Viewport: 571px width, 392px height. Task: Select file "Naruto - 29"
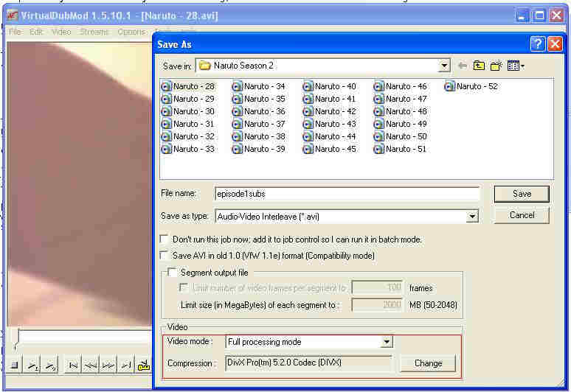click(187, 99)
